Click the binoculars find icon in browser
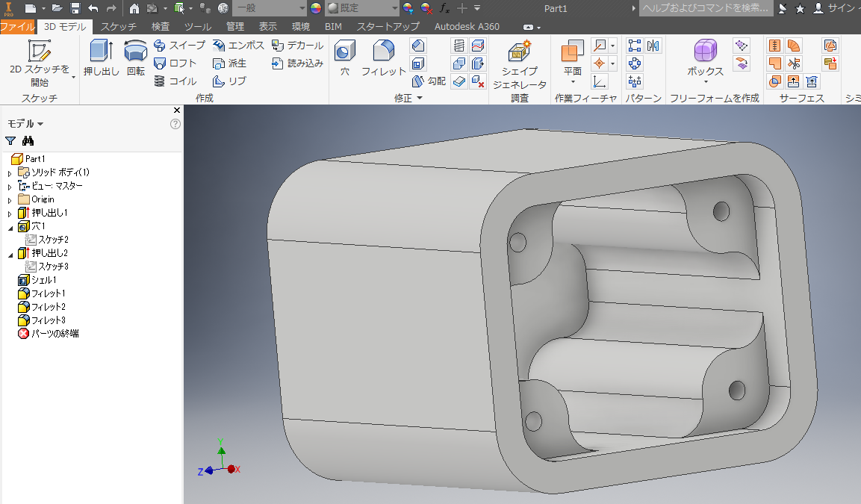Screen dimensions: 861x504 pos(28,141)
